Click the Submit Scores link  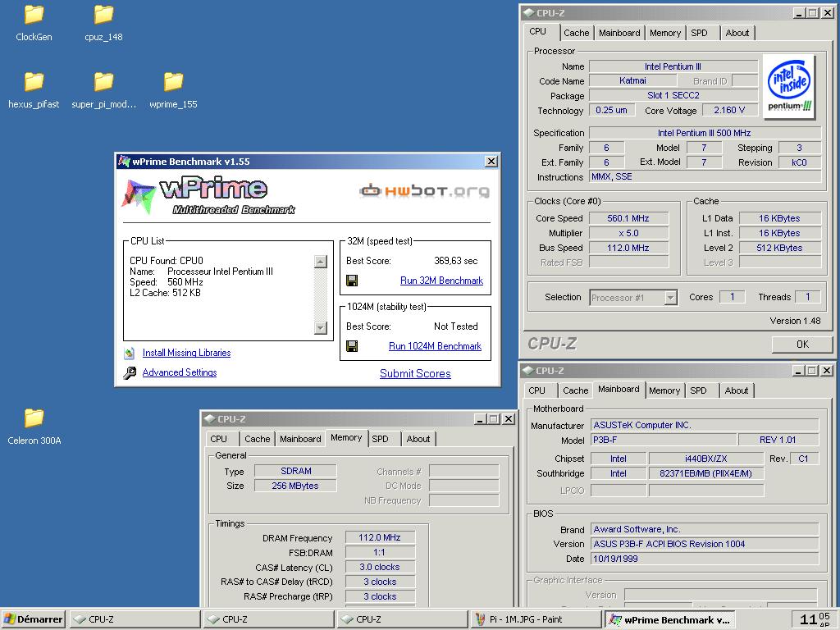click(x=415, y=373)
